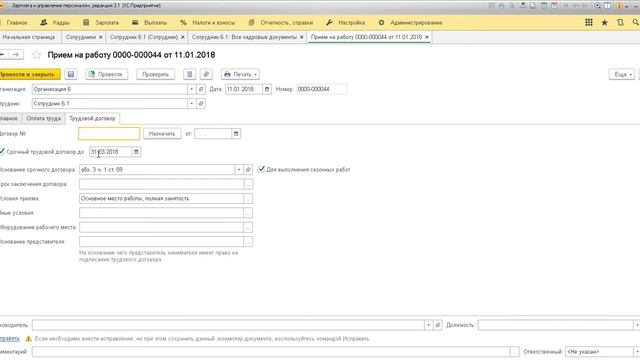Screen dimensions: 640x360
Task: Switch to the Оплата труда tab
Action: point(43,118)
